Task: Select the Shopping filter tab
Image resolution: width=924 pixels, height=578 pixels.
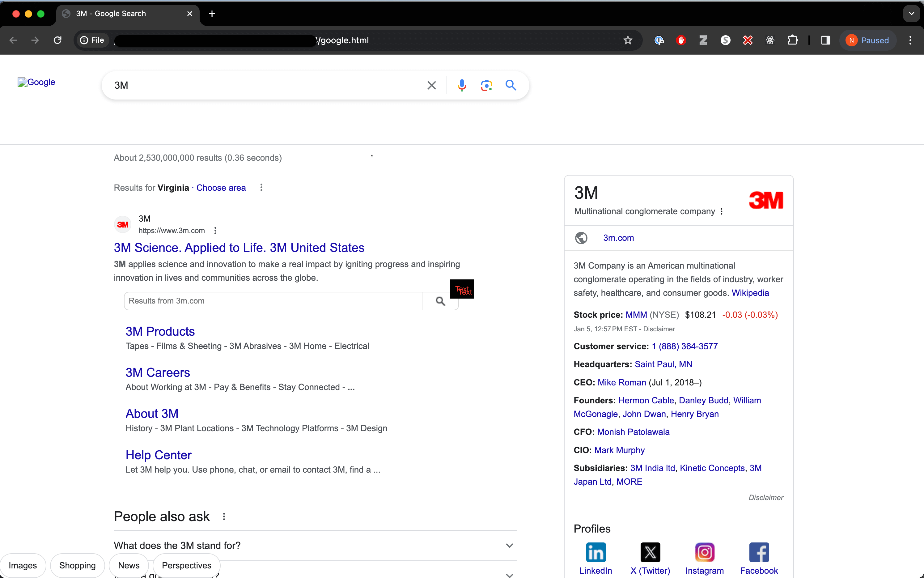Action: [77, 565]
